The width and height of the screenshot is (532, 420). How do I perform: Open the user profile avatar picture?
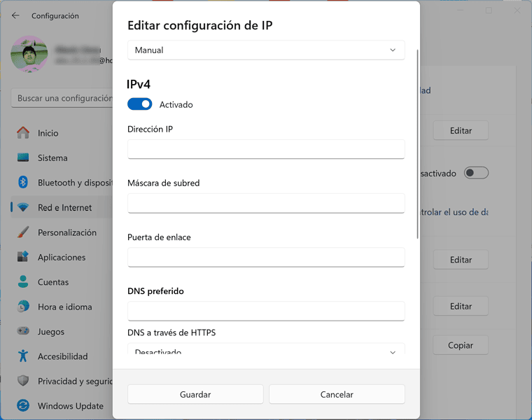tap(29, 54)
